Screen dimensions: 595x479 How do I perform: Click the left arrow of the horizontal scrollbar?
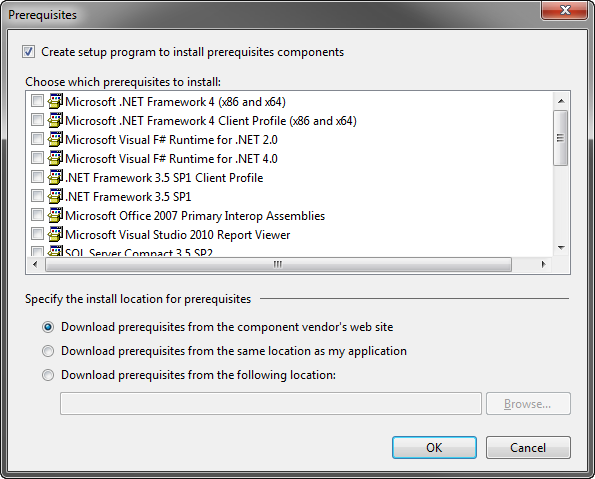click(36, 264)
